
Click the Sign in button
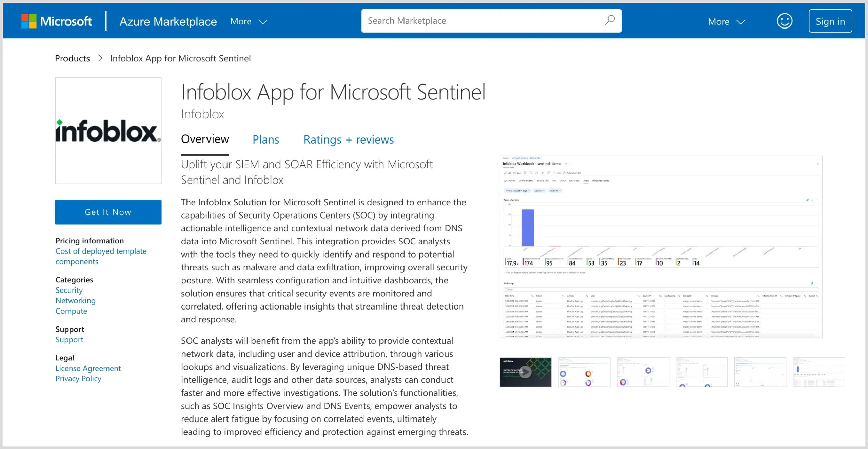[x=830, y=21]
